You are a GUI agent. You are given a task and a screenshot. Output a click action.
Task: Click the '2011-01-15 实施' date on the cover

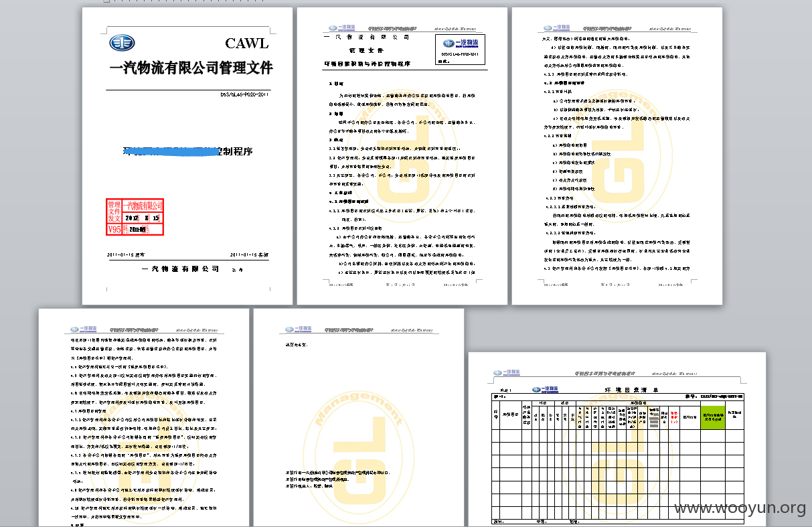[248, 254]
